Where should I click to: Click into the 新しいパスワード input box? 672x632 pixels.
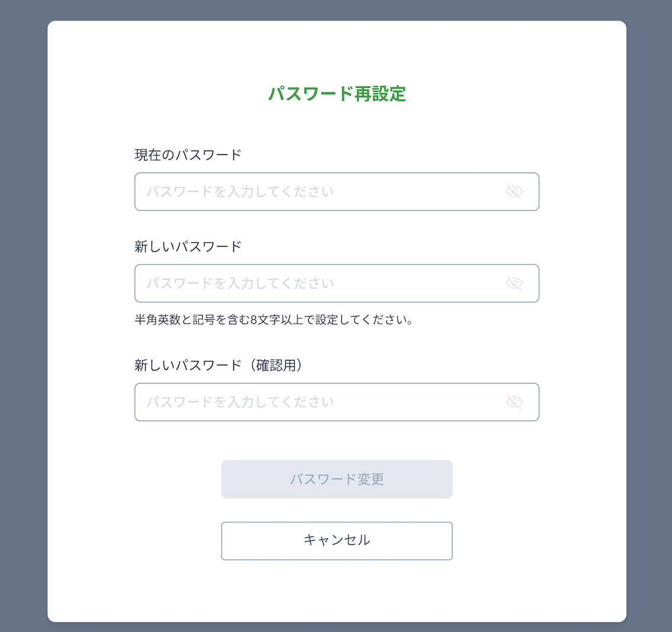tap(337, 283)
